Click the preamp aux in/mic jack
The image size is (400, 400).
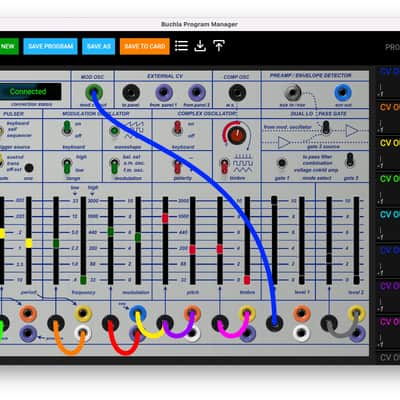click(293, 92)
